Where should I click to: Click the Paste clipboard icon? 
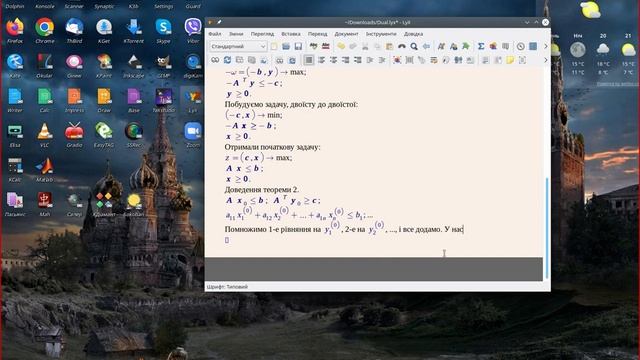click(x=389, y=47)
